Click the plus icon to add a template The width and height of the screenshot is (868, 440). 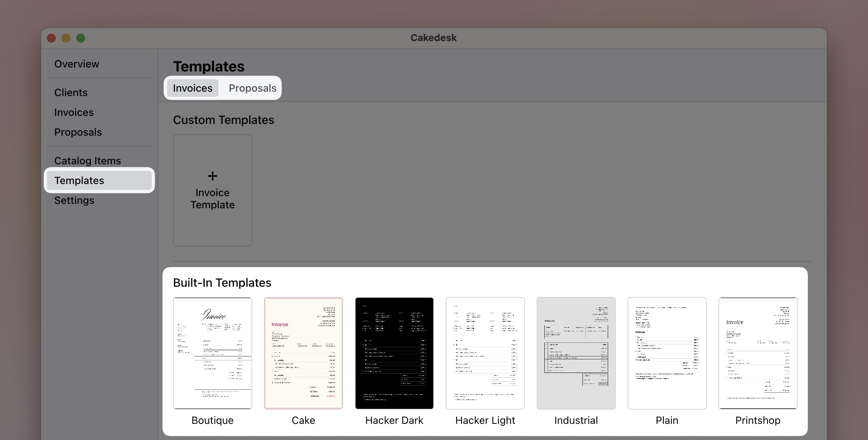[212, 176]
